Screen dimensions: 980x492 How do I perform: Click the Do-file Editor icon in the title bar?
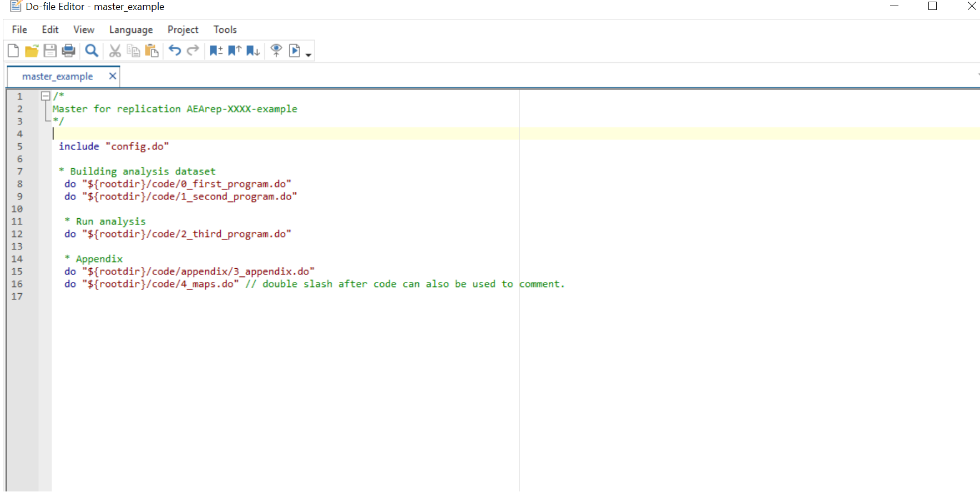(x=16, y=7)
